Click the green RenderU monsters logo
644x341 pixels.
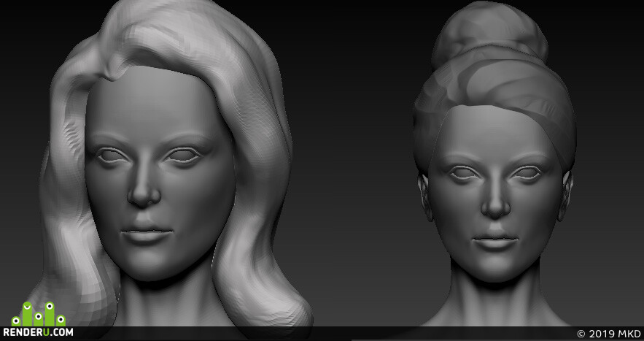(x=38, y=313)
